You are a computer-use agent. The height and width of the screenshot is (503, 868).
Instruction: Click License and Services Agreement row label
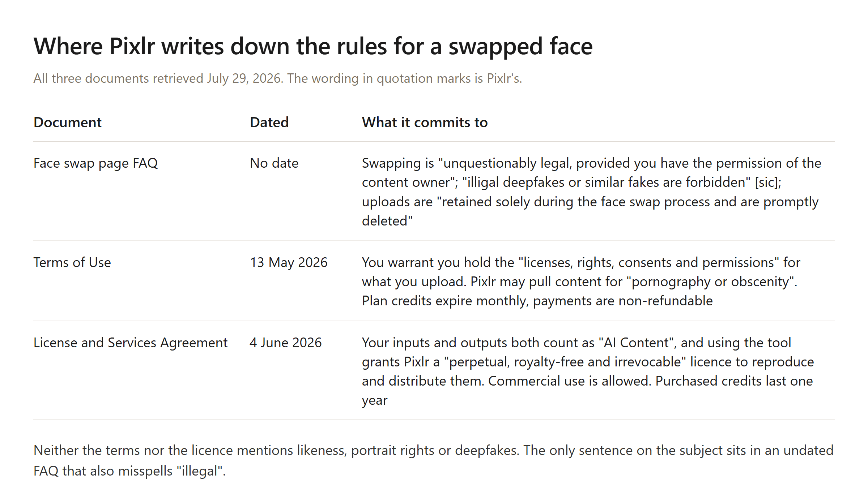(130, 343)
